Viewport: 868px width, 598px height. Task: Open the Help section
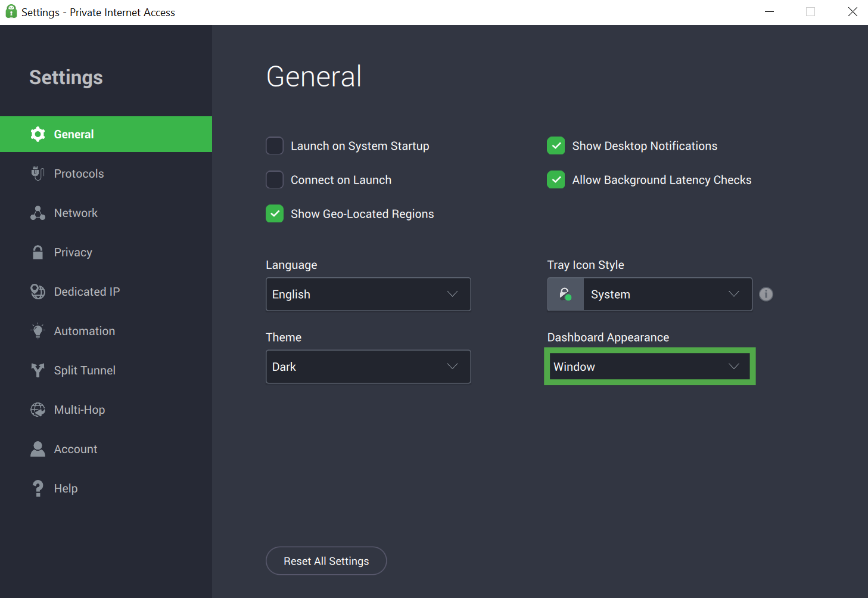106,488
